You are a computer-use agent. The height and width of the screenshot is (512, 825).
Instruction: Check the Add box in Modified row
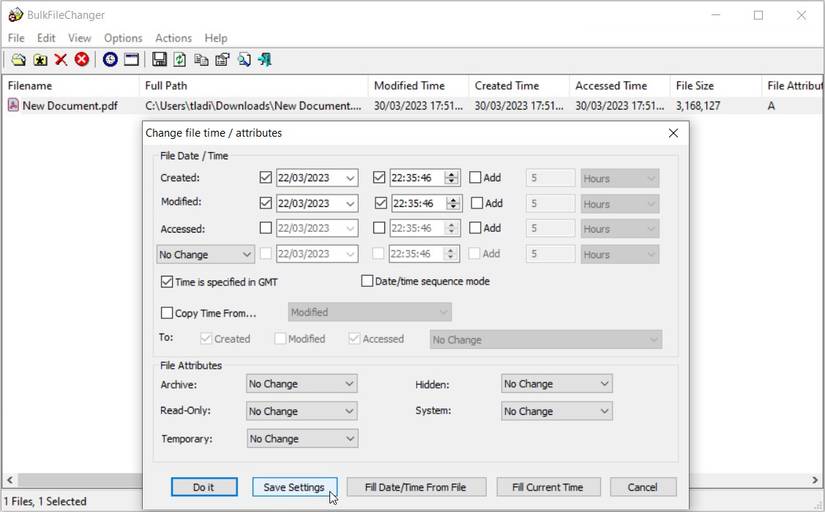click(x=477, y=203)
